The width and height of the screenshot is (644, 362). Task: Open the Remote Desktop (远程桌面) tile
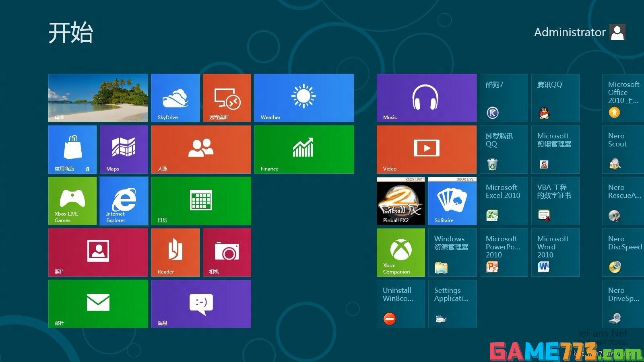tap(227, 98)
